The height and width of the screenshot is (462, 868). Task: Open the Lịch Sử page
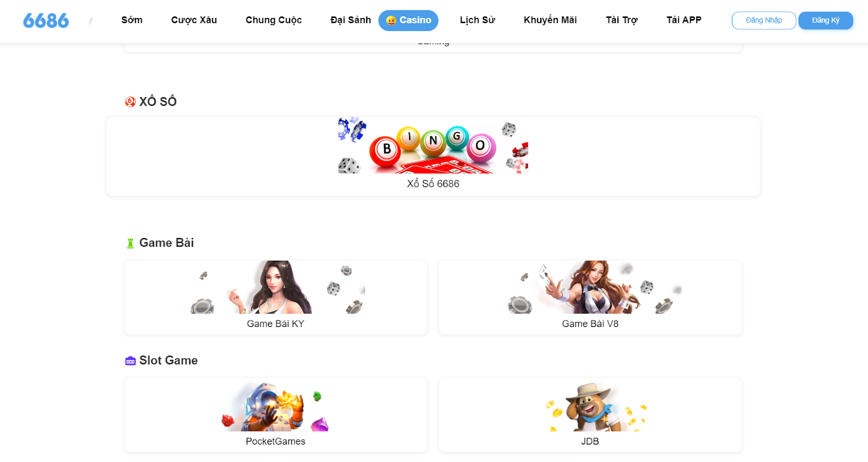[477, 20]
